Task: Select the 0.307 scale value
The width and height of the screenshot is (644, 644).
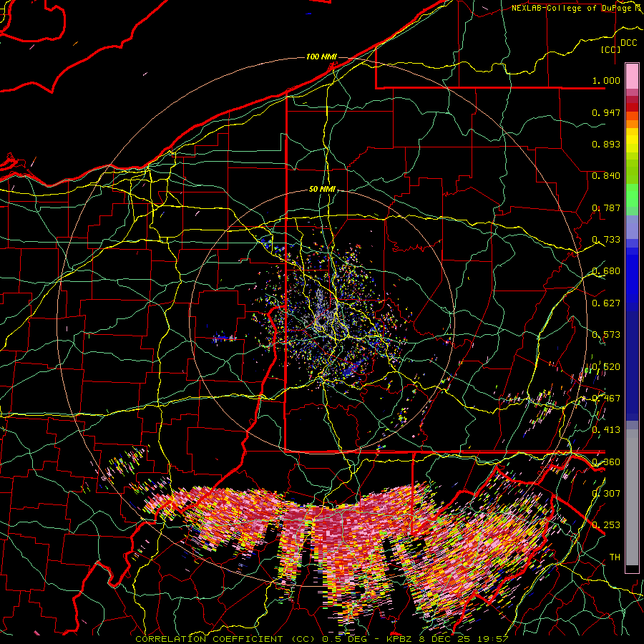Action: pyautogui.click(x=606, y=493)
